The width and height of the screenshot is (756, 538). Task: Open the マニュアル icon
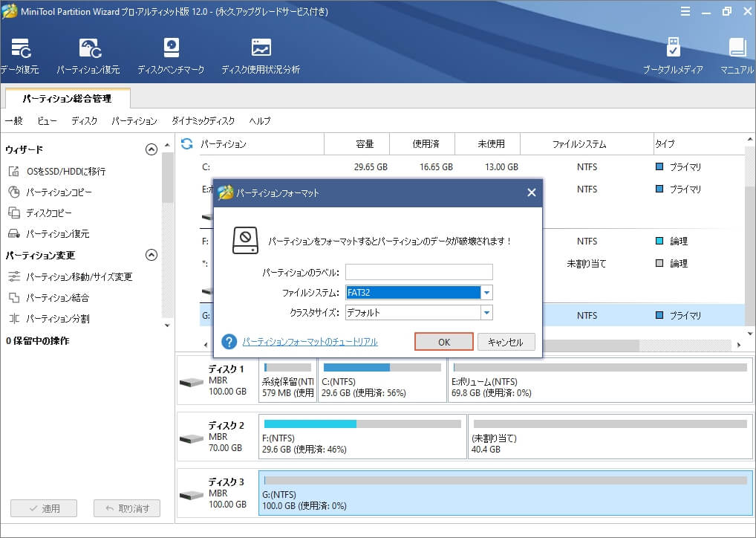click(x=737, y=49)
